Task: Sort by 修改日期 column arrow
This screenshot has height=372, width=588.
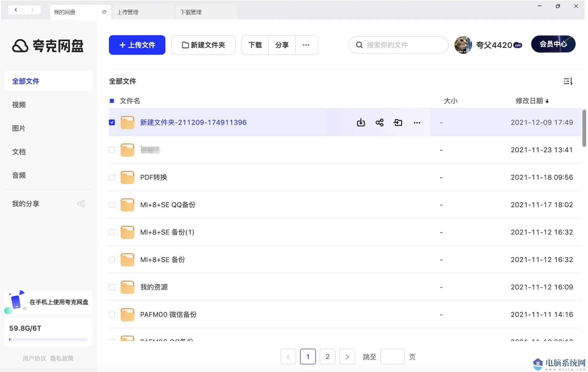Action: 547,101
